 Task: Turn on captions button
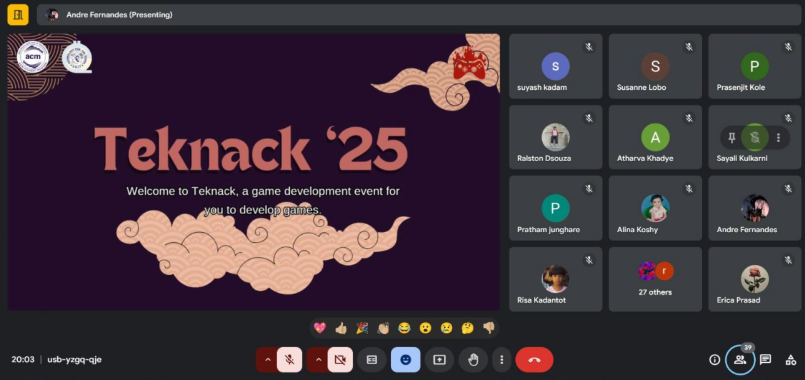point(372,359)
